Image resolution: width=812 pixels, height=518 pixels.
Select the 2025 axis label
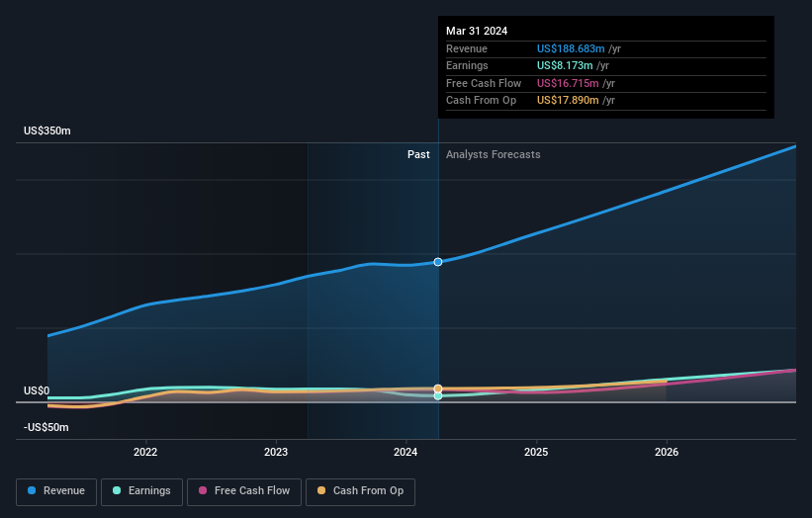(536, 452)
